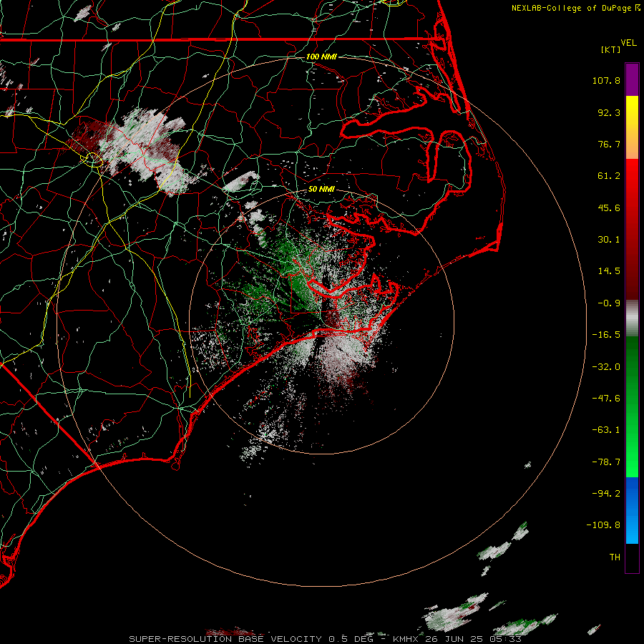Image resolution: width=644 pixels, height=644 pixels.
Task: Click the -109.8 legend value
Action: 604,525
